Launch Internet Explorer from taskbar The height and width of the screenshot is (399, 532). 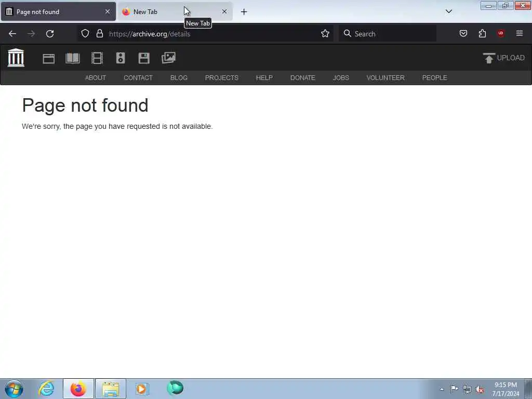point(46,389)
